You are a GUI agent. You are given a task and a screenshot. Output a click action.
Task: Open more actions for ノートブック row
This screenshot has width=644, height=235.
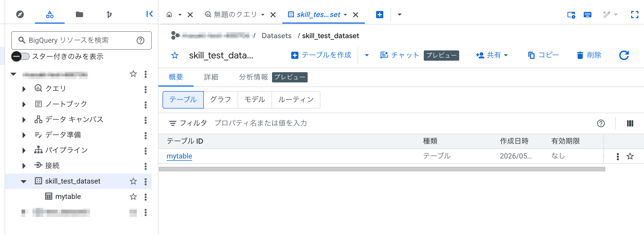tap(146, 105)
